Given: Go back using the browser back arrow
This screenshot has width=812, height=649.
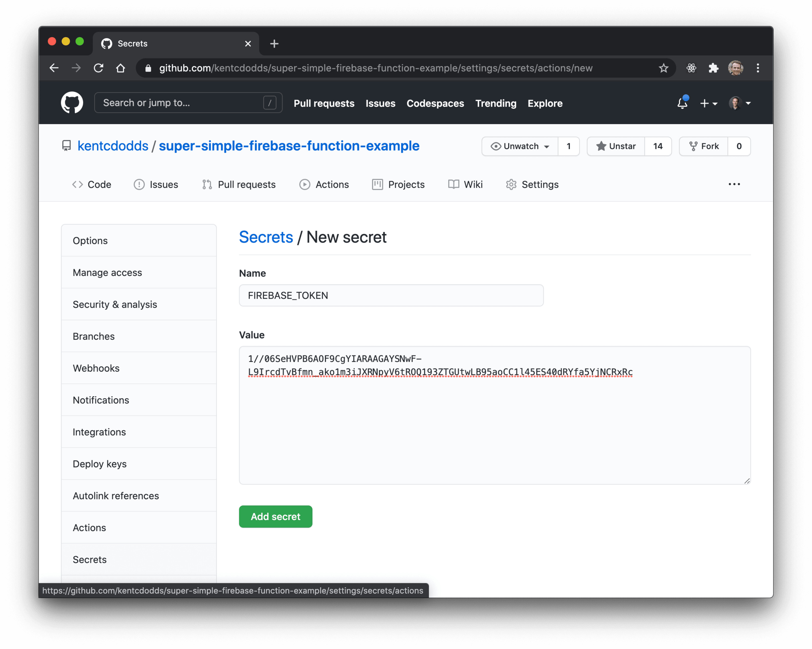Looking at the screenshot, I should (54, 68).
